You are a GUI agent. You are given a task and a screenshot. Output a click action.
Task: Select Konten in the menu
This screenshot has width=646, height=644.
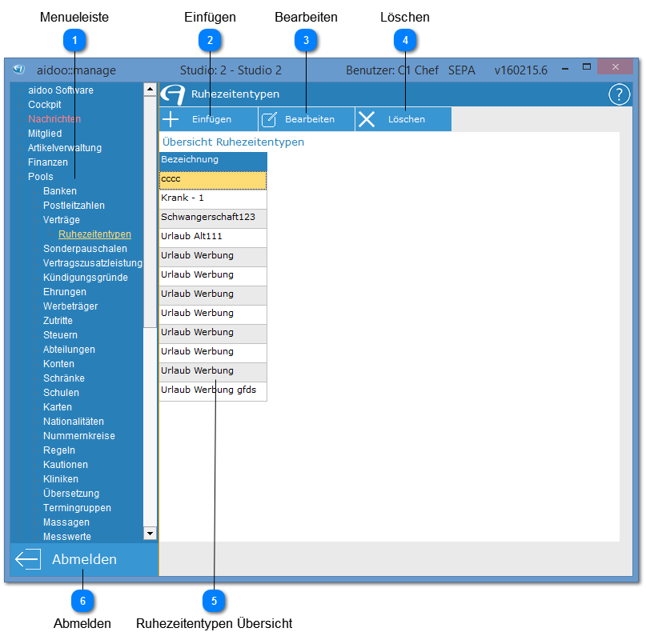(x=58, y=364)
